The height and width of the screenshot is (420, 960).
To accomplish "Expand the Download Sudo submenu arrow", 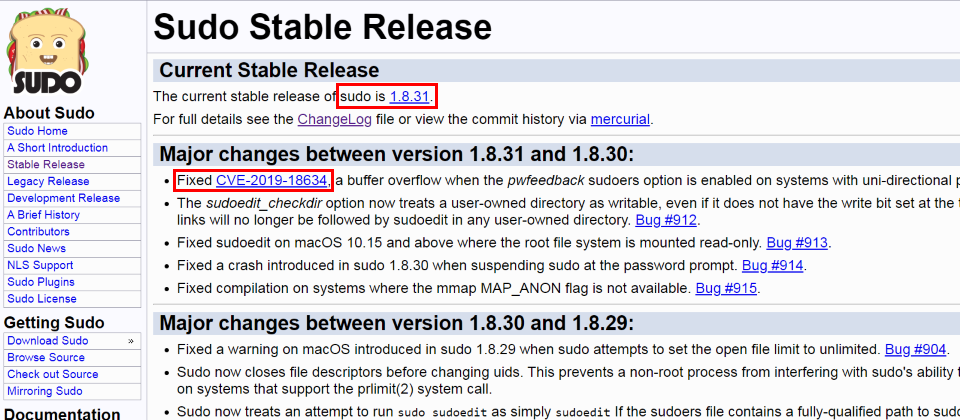I will [131, 341].
